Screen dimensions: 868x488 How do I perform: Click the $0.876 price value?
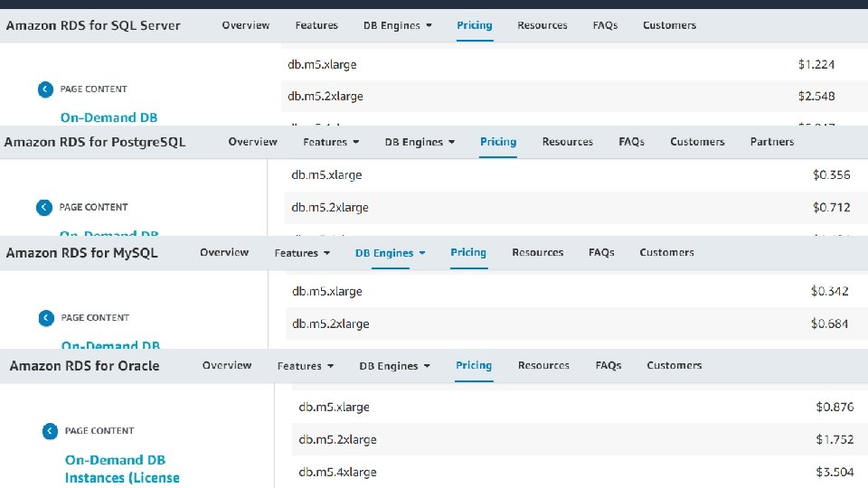pyautogui.click(x=835, y=408)
